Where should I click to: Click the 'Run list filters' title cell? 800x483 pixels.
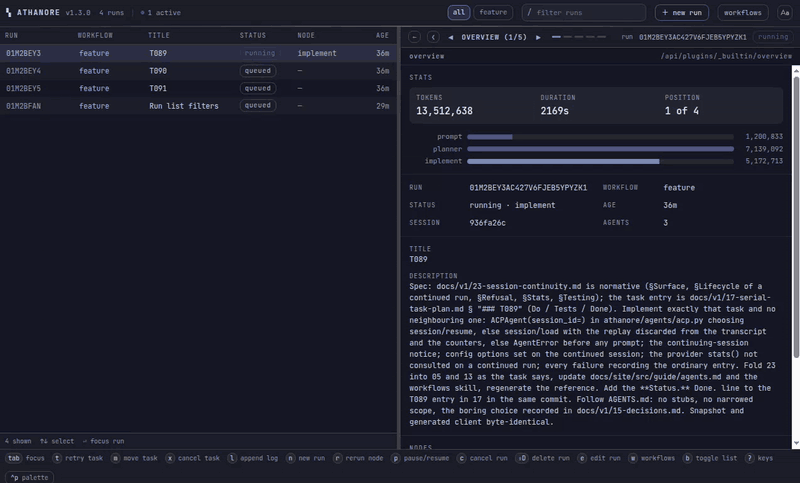pos(184,106)
